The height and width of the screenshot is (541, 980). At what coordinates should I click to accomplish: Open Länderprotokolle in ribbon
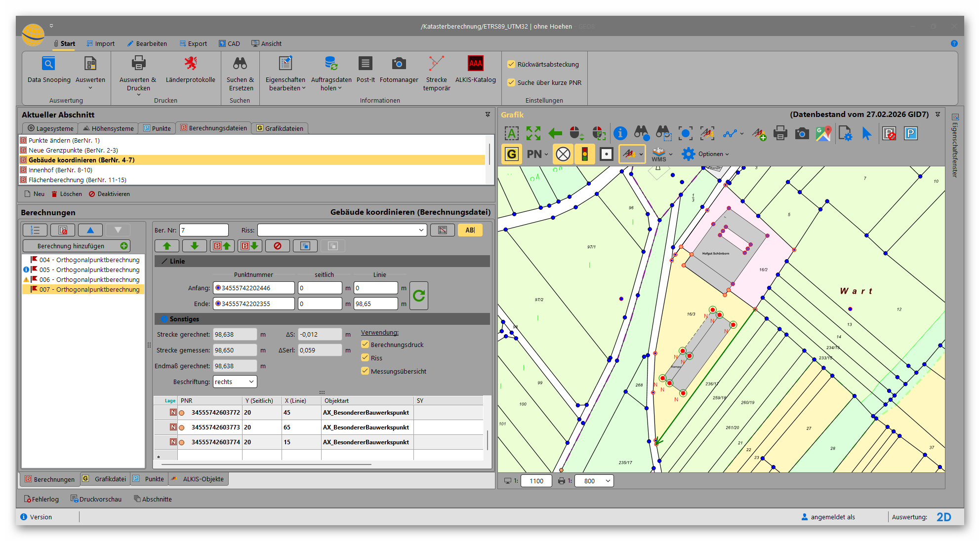click(190, 64)
